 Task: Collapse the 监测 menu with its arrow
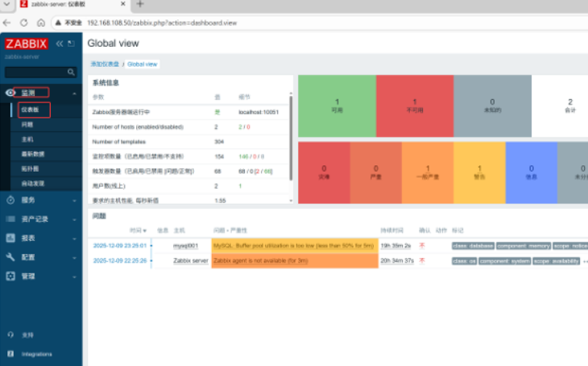[74, 93]
